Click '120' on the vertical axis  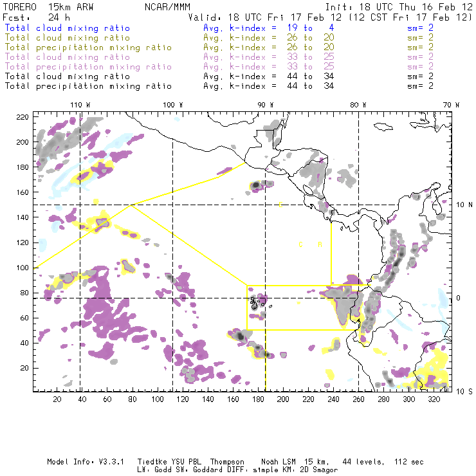(23, 243)
